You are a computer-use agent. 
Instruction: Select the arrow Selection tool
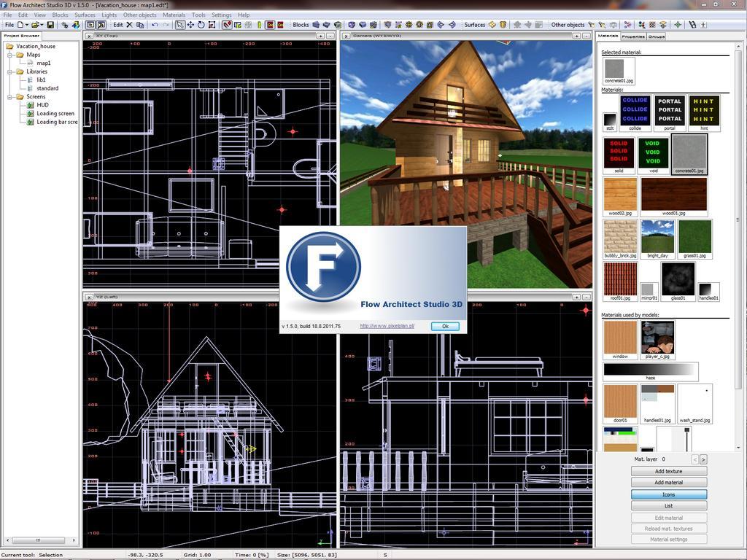point(180,25)
